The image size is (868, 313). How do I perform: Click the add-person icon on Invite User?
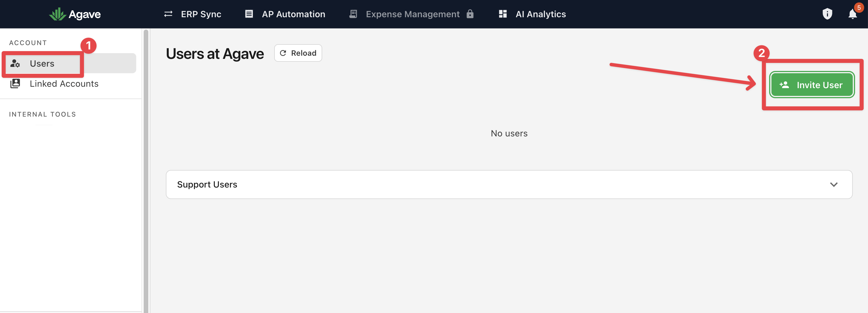[784, 85]
